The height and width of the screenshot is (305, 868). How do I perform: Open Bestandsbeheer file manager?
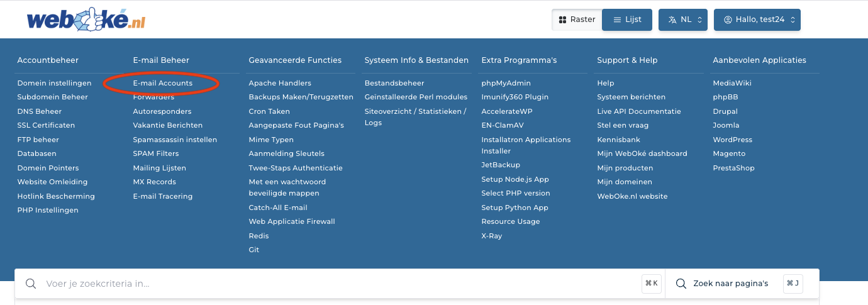(x=394, y=83)
